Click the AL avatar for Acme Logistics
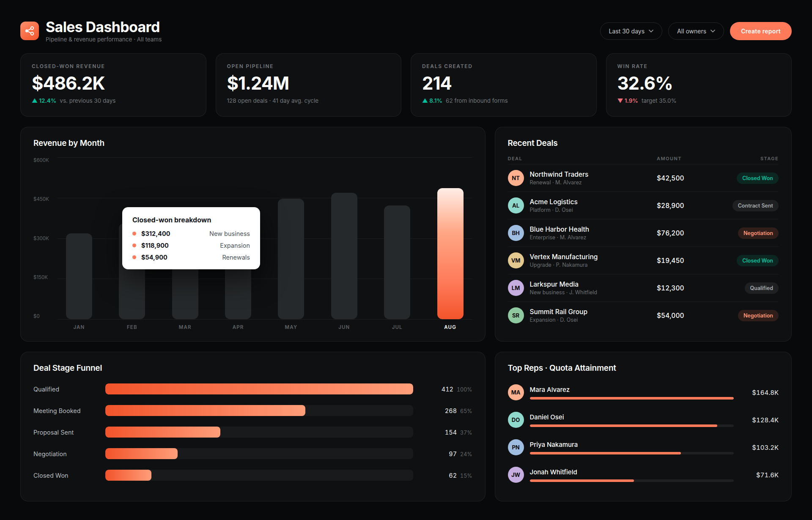Screen dimensions: 812x520 coord(516,205)
